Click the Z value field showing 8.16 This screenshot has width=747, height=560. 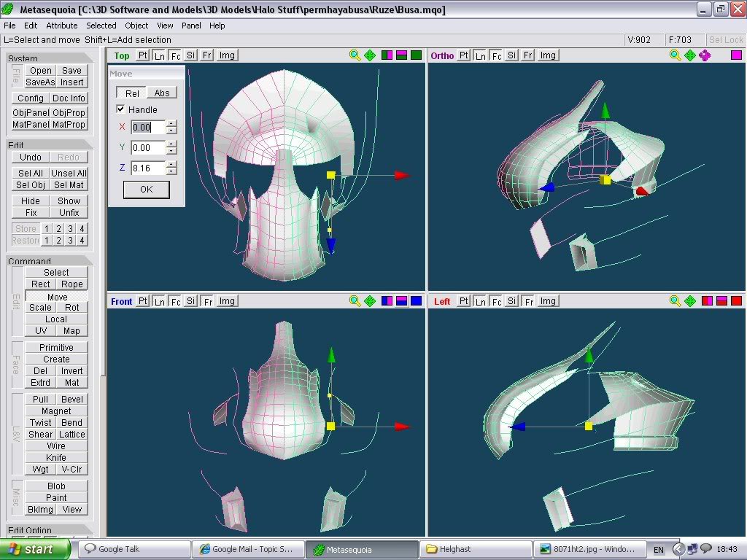[148, 168]
